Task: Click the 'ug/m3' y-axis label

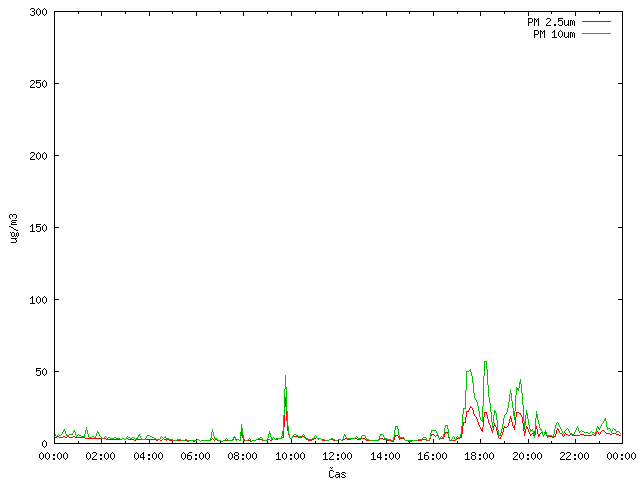Action: click(x=14, y=228)
